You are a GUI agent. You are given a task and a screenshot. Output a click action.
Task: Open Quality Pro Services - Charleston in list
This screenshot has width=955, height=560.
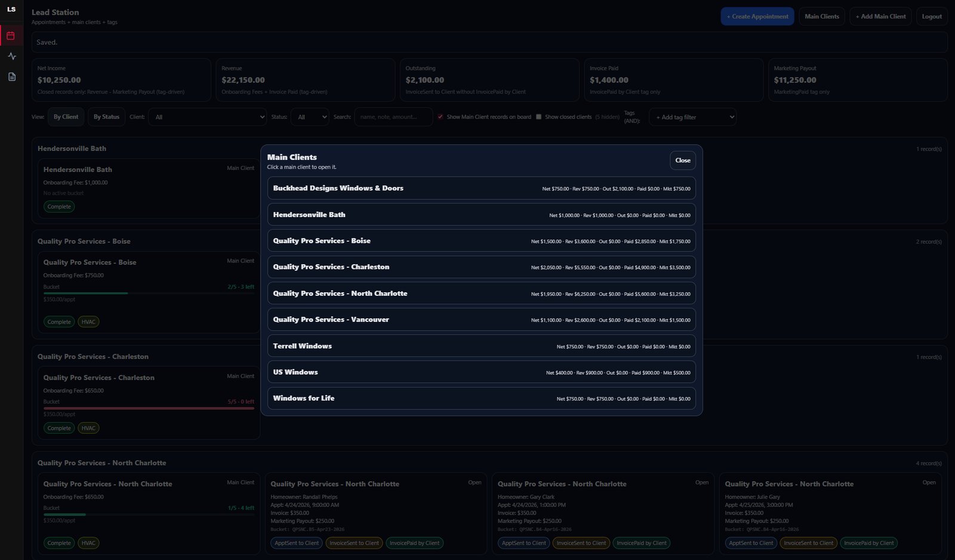pos(482,267)
